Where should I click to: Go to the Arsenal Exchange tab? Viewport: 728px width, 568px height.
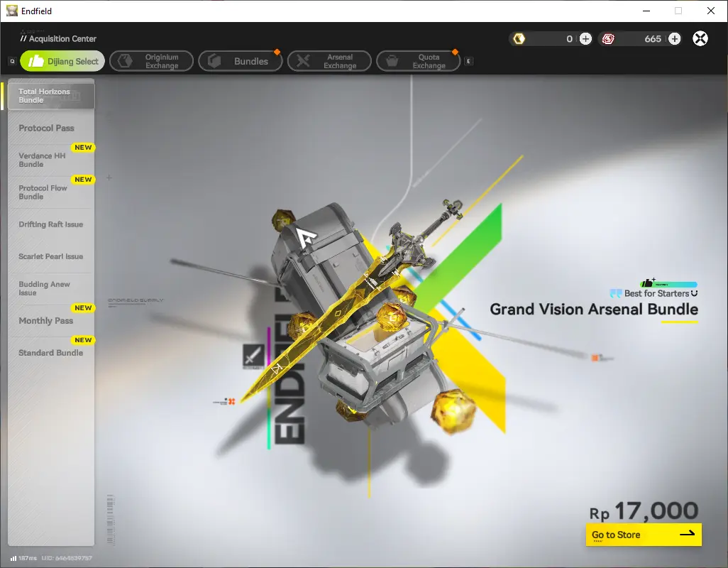pyautogui.click(x=329, y=61)
